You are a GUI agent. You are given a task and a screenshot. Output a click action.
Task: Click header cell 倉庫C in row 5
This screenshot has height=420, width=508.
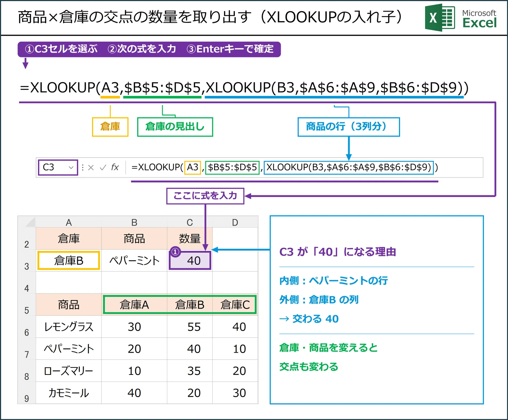235,305
